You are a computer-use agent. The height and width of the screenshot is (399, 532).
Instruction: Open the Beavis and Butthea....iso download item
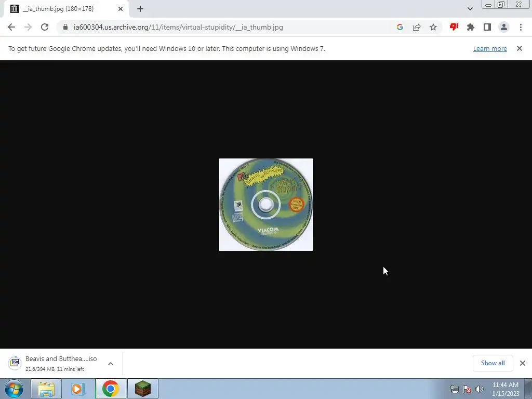tap(61, 363)
